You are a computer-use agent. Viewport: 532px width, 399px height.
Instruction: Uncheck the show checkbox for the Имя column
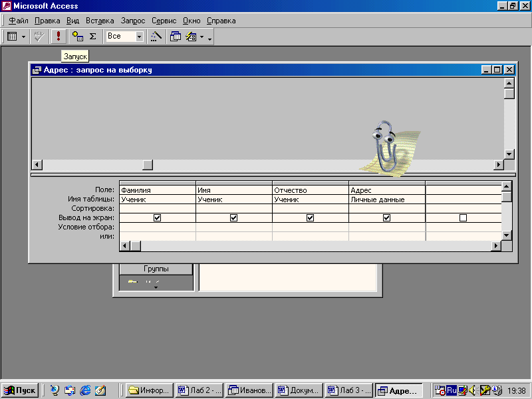234,218
